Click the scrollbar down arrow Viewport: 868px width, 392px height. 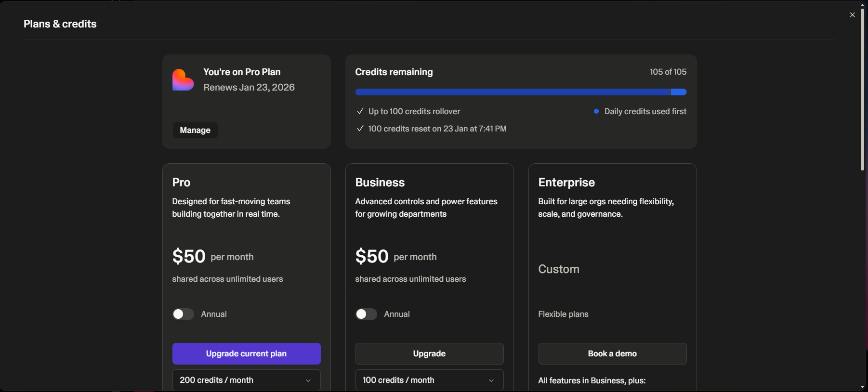click(x=862, y=387)
